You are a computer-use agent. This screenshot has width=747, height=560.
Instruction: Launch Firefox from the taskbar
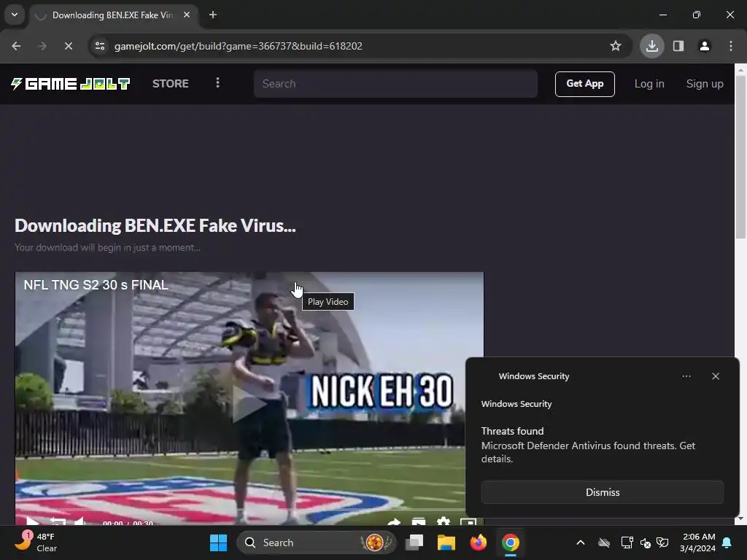tap(479, 542)
